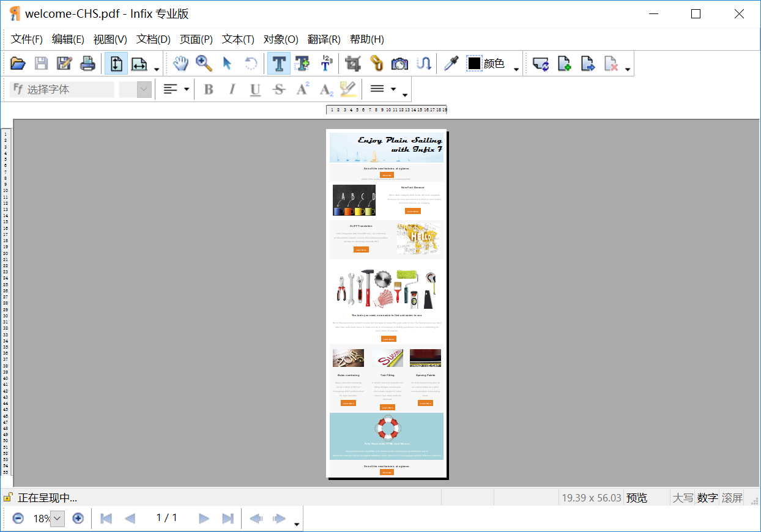The image size is (761, 532).
Task: Click the Save disk icon
Action: click(41, 64)
